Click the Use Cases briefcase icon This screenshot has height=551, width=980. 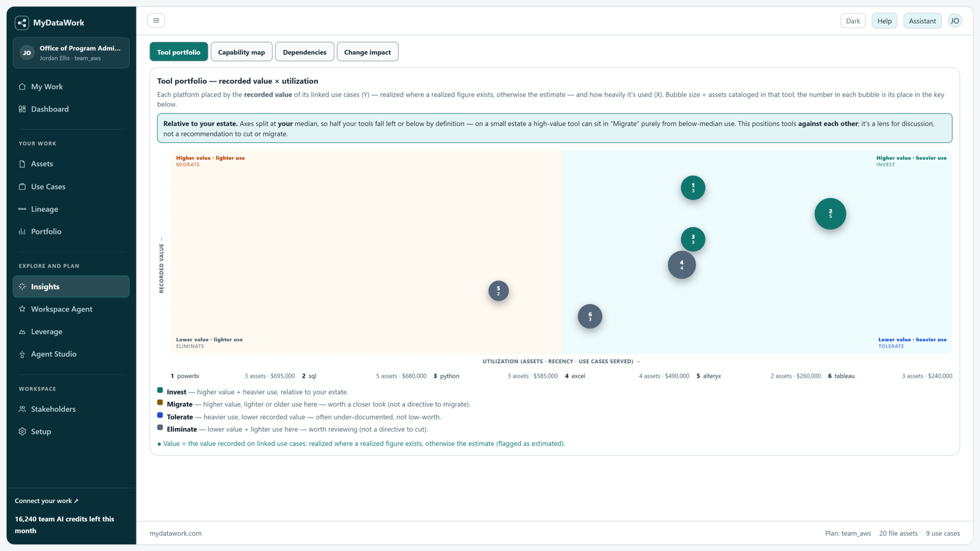click(x=22, y=187)
